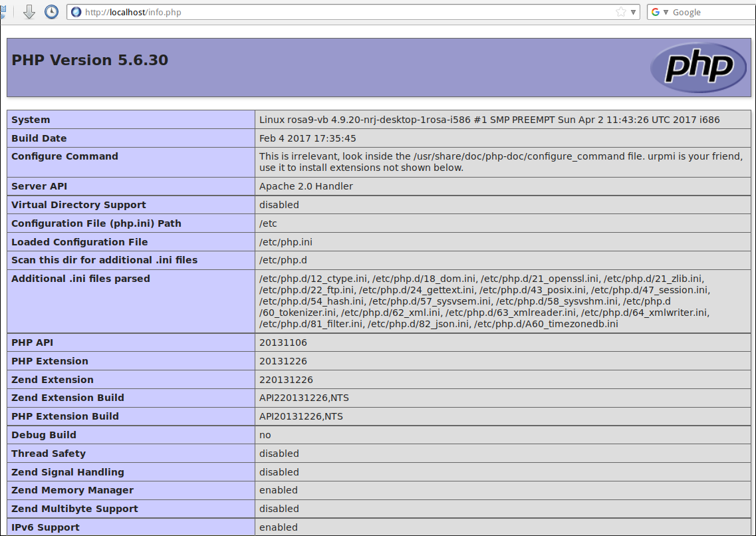Open the address bar history dropdown arrow
Image resolution: width=756 pixels, height=536 pixels.
(634, 12)
